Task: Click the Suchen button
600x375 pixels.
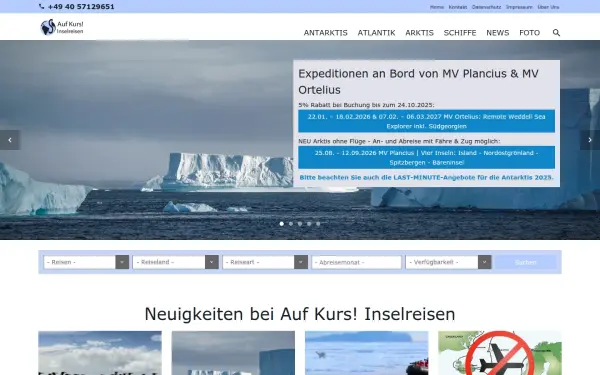Action: [526, 262]
